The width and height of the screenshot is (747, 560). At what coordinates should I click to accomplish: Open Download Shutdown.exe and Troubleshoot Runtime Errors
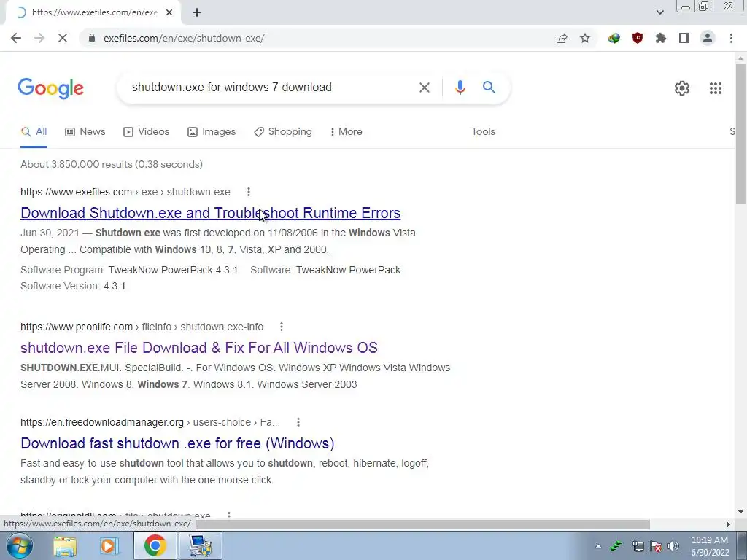(211, 213)
